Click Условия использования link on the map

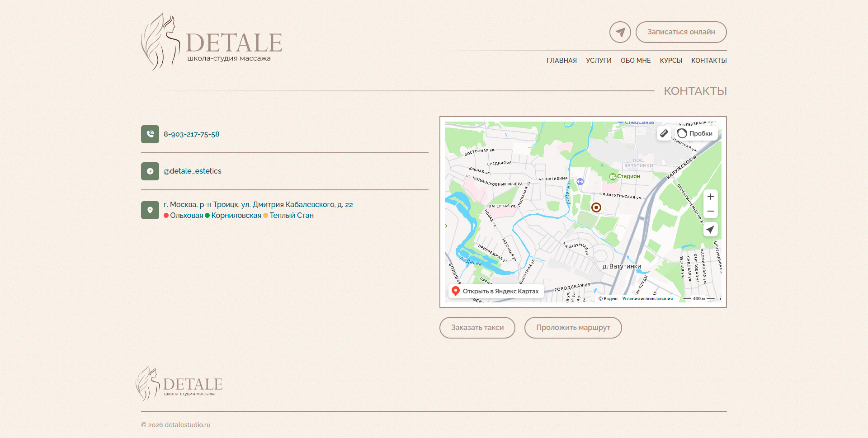click(647, 298)
